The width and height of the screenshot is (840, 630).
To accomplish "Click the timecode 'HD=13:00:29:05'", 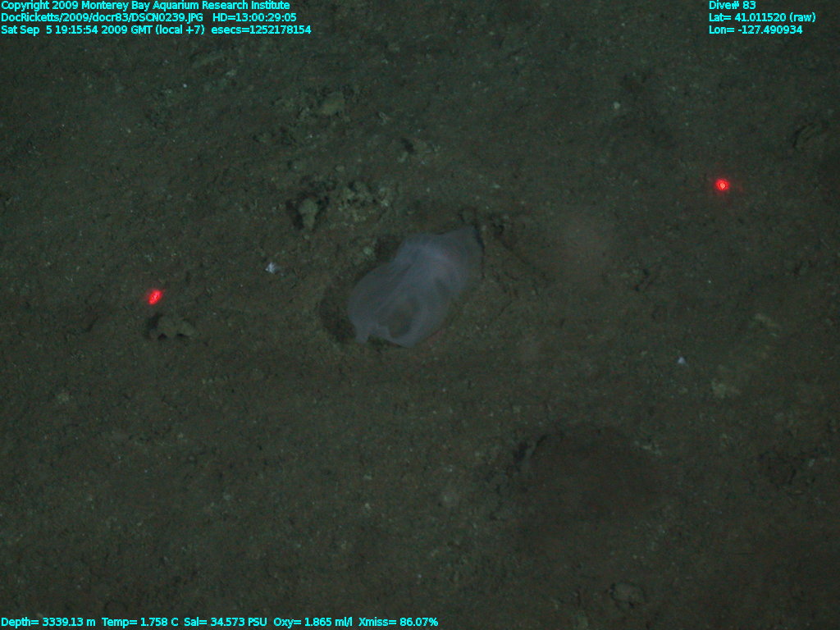I will click(x=254, y=18).
